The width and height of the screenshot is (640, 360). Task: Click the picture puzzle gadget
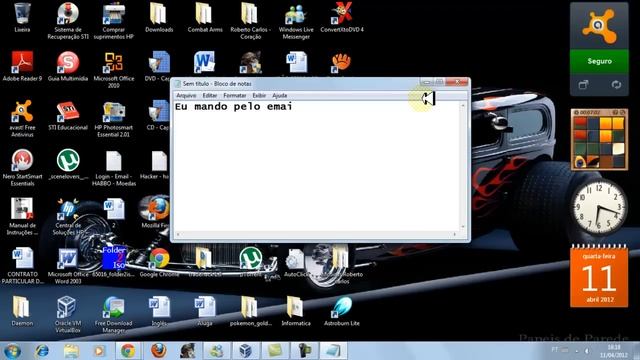coord(599,140)
